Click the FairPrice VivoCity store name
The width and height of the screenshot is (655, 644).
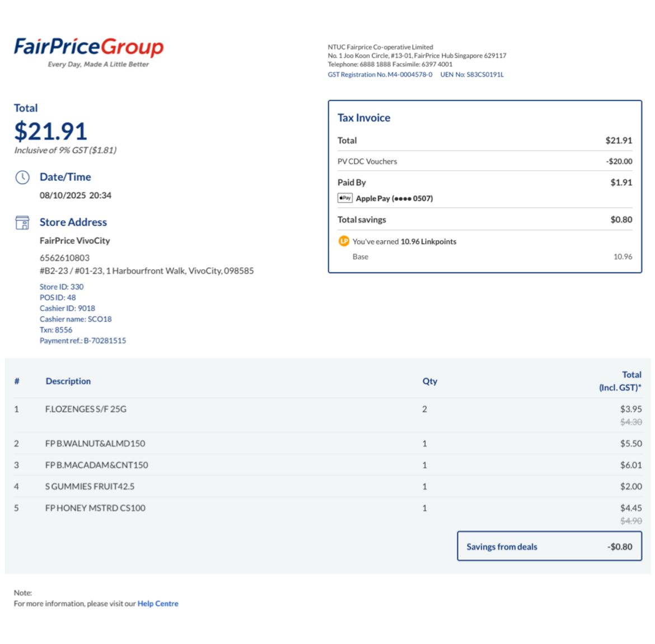point(75,240)
